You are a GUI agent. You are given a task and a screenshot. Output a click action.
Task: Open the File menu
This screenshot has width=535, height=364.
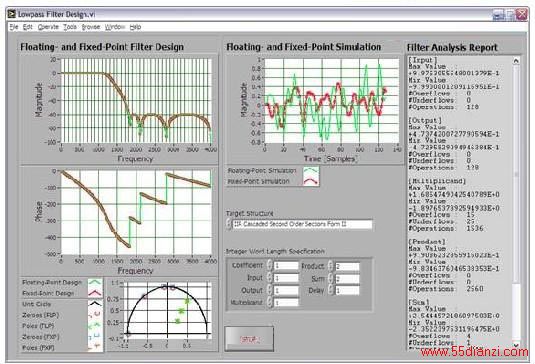(x=14, y=27)
